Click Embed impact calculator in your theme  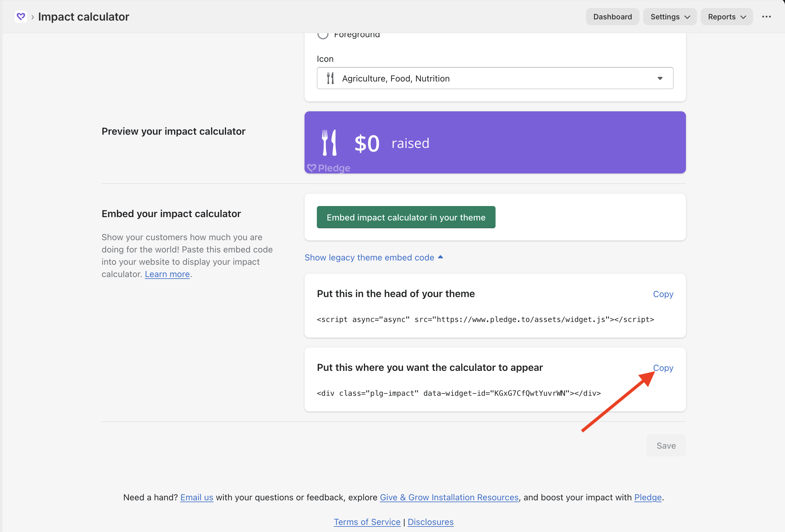406,217
